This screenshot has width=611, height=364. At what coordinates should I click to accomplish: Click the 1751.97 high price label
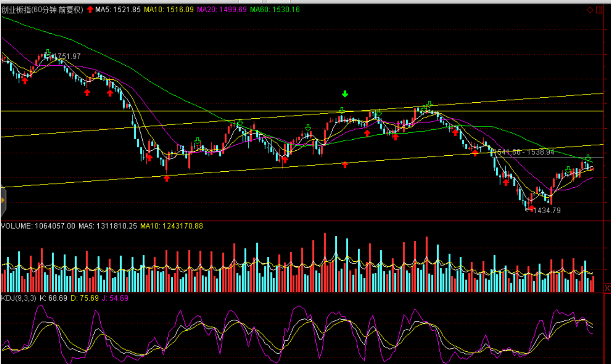pos(68,56)
